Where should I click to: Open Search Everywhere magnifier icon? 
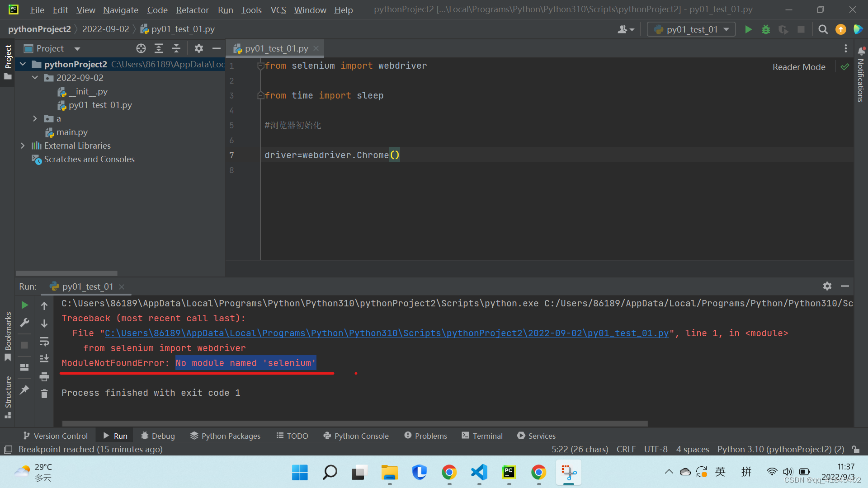[823, 29]
